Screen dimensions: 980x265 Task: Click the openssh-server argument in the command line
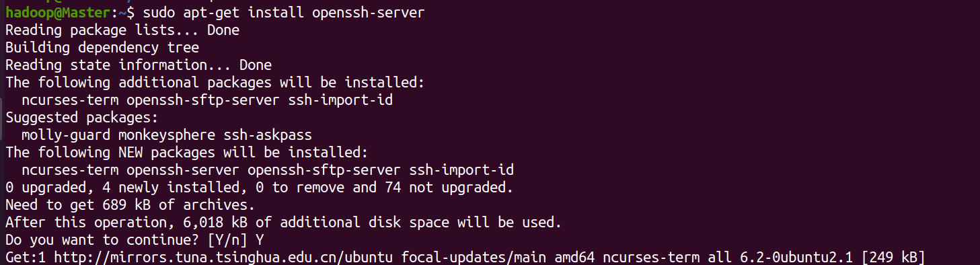coord(369,13)
